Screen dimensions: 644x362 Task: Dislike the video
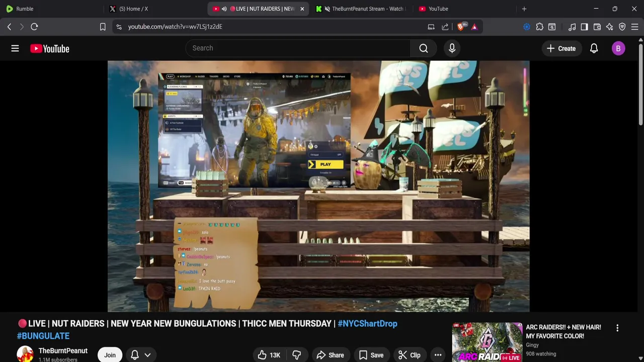(x=297, y=355)
